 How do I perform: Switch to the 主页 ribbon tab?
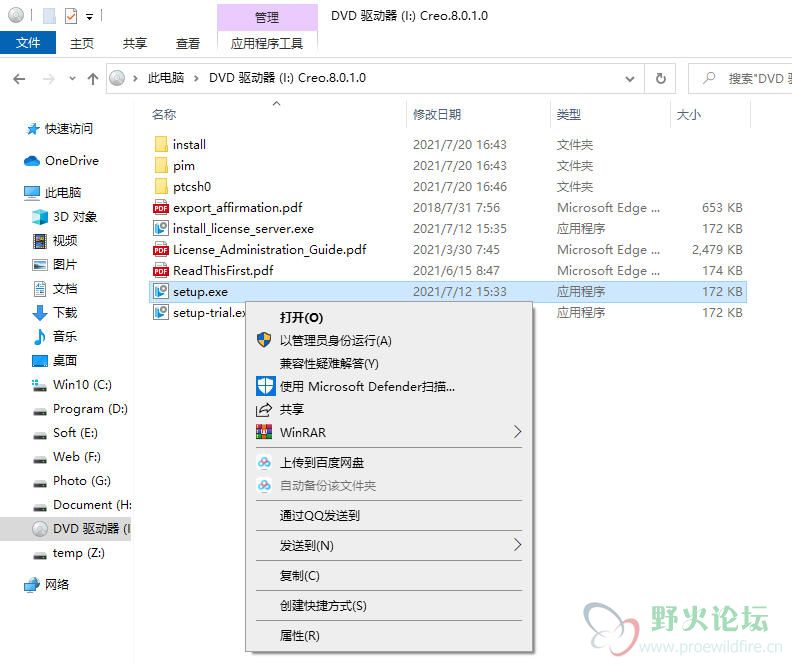coord(82,43)
